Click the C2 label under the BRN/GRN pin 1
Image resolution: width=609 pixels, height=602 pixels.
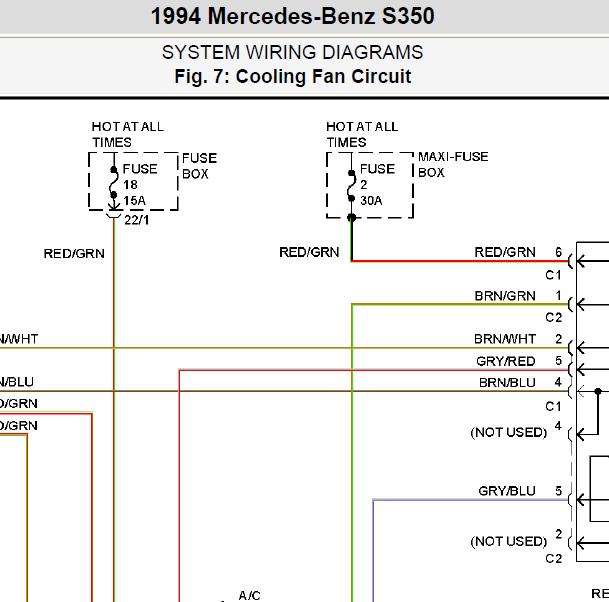(x=553, y=318)
